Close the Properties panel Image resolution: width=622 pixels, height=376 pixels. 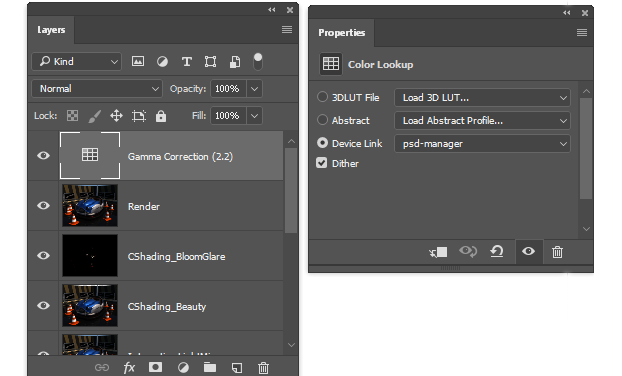coord(585,13)
